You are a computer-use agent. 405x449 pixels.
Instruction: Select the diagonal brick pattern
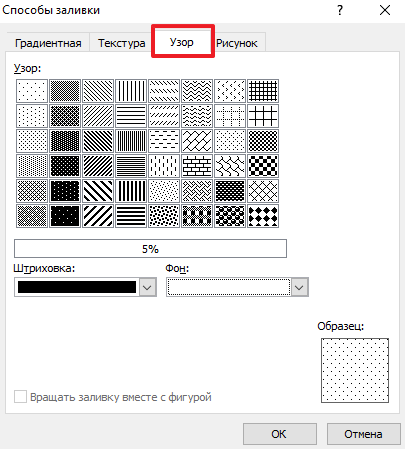(197, 141)
